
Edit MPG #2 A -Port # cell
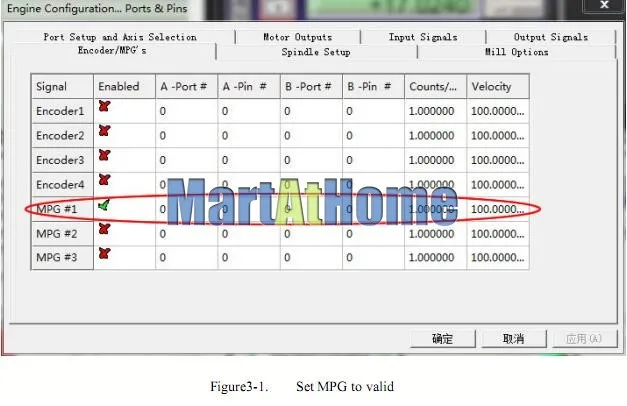[x=187, y=234]
